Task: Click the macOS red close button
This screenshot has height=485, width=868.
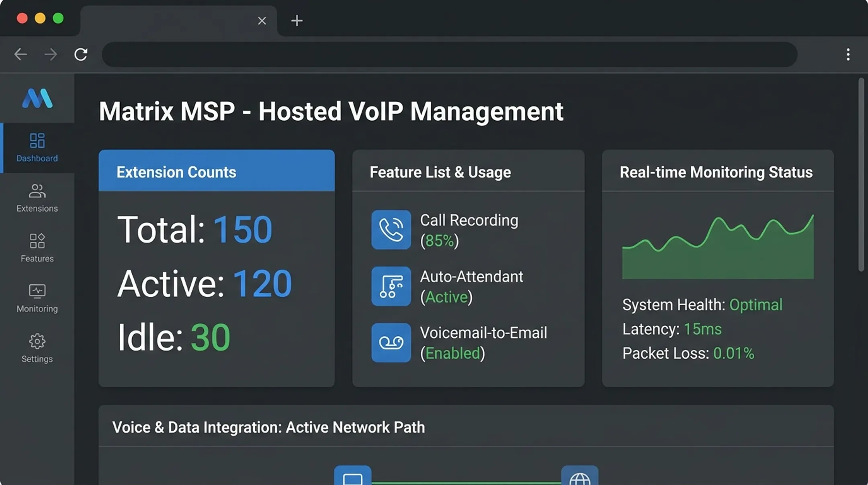Action: pyautogui.click(x=22, y=18)
